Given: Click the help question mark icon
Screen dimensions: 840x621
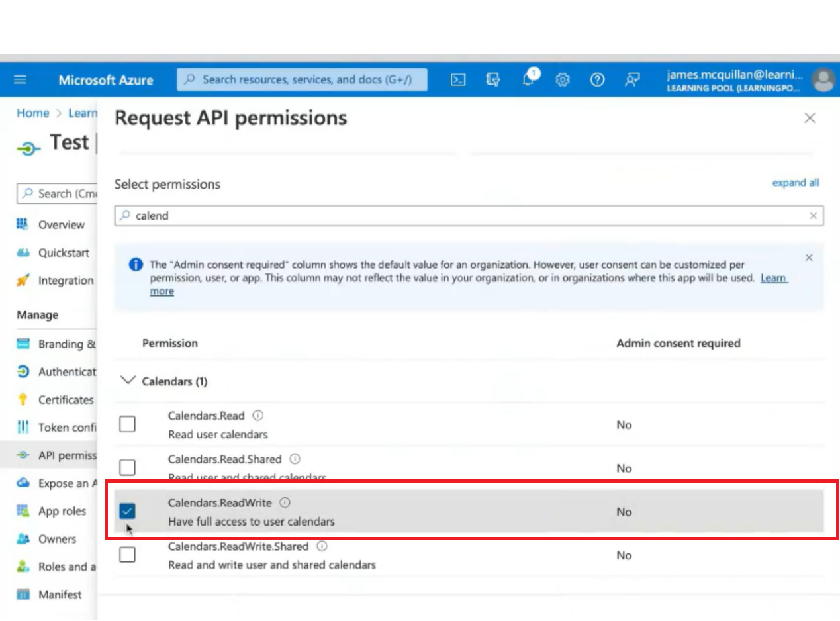Looking at the screenshot, I should coord(597,80).
